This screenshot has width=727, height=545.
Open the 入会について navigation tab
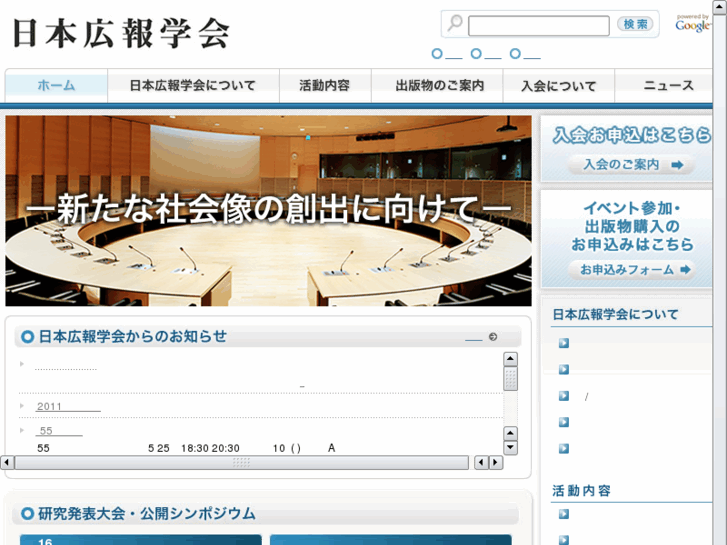[x=559, y=85]
